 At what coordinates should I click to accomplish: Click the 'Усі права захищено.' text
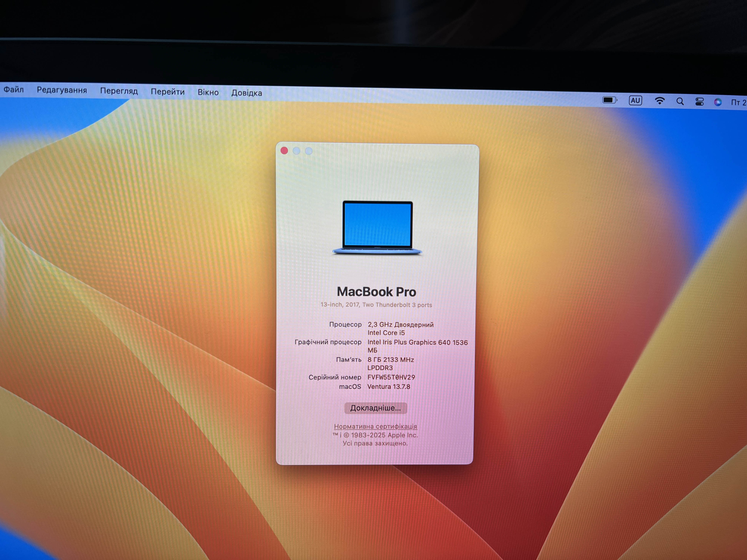click(x=375, y=443)
